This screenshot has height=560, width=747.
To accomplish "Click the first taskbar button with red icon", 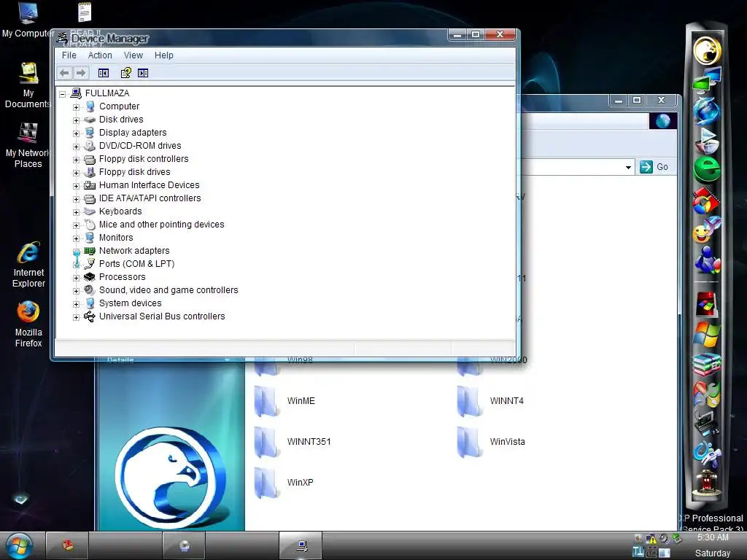I will (x=68, y=545).
